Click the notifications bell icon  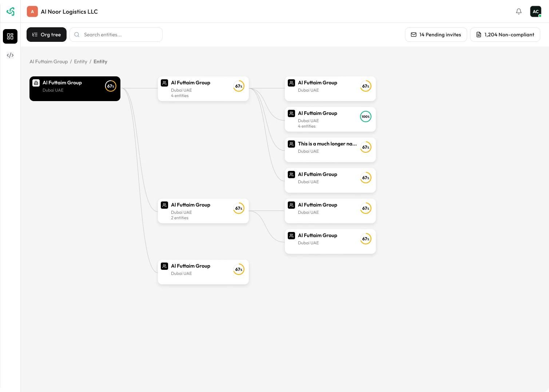[x=519, y=12]
